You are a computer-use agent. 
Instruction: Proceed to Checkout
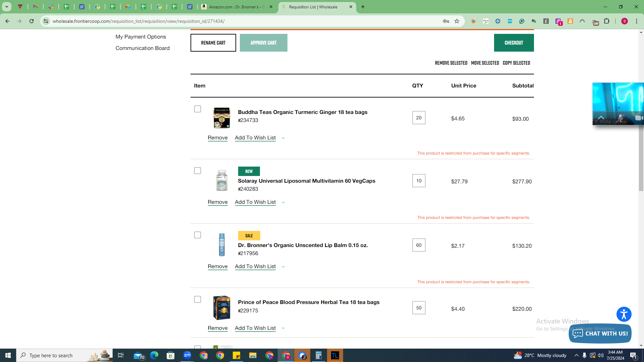point(514,43)
